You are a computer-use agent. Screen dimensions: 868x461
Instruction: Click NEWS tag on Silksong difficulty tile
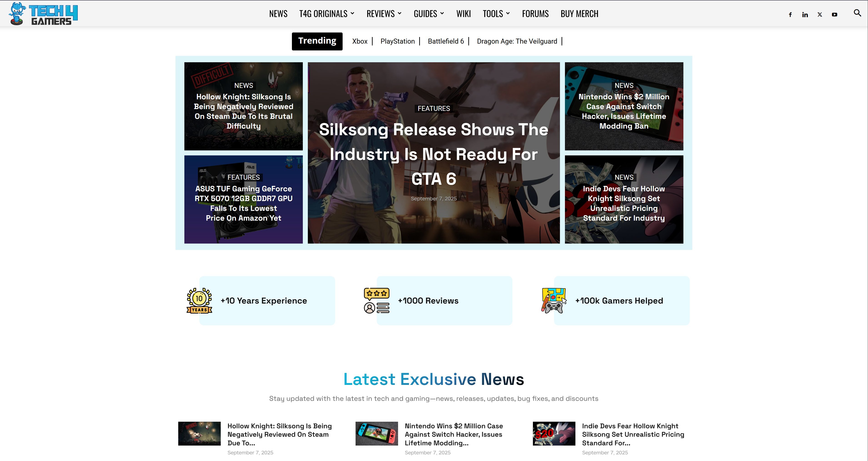click(x=243, y=85)
